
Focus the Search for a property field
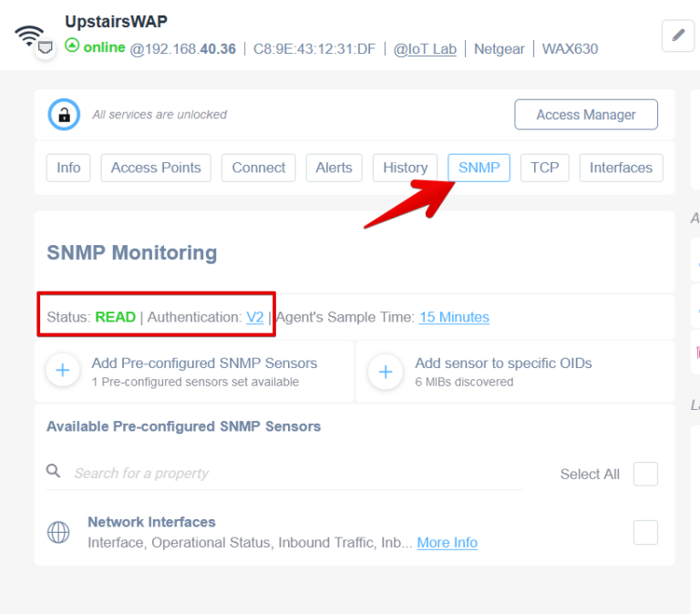(x=292, y=473)
